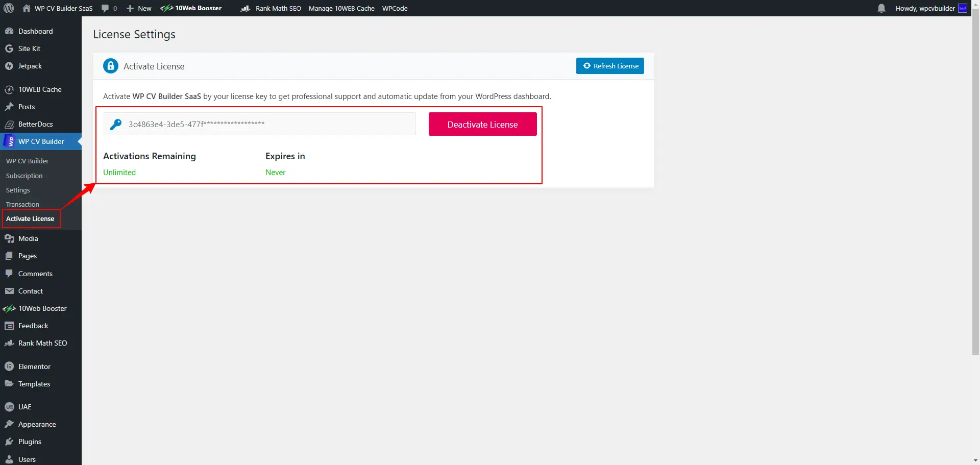Click the Never expiry value
The height and width of the screenshot is (465, 980).
[x=275, y=173]
